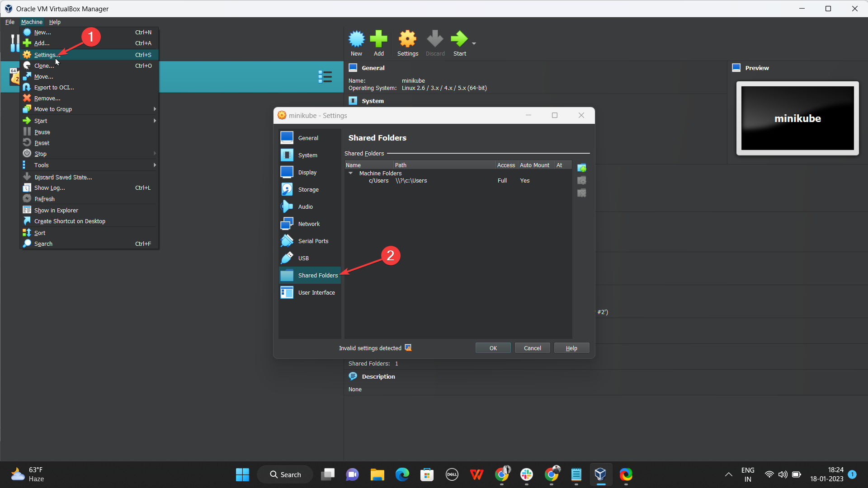This screenshot has width=868, height=488.
Task: Select System in settings sidebar
Action: [310, 155]
